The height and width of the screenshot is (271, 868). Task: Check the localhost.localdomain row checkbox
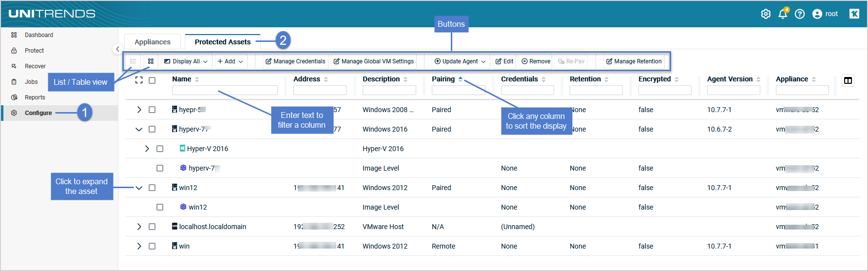coord(152,227)
